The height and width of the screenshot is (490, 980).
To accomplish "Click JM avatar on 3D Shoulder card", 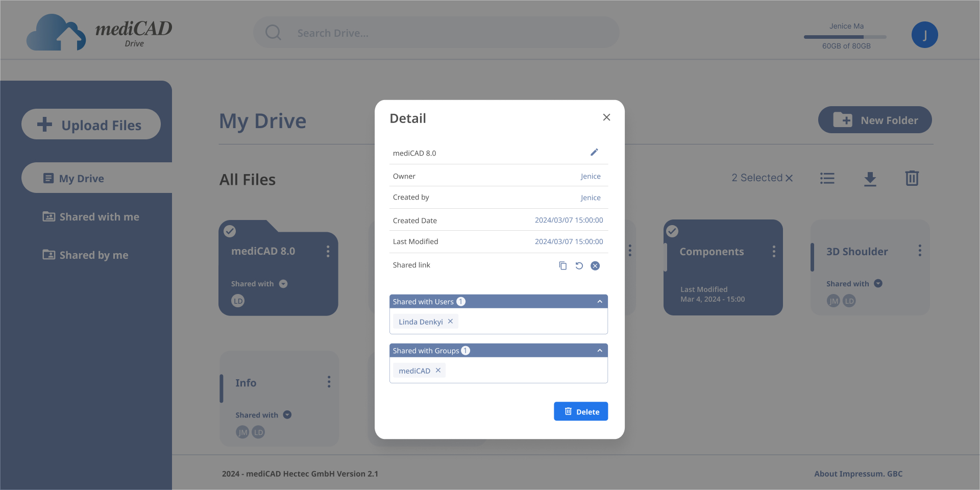I will [x=834, y=301].
